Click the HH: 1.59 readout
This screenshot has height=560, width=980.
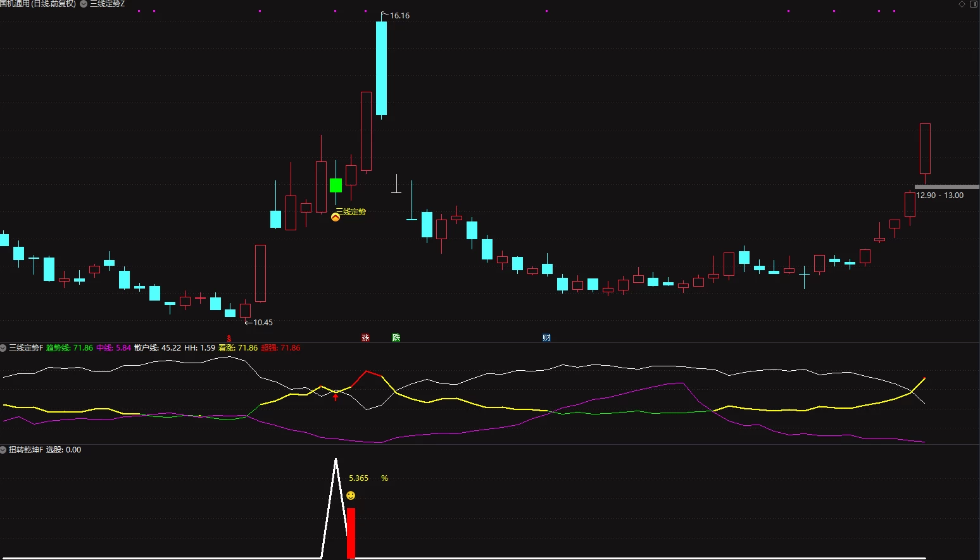200,348
